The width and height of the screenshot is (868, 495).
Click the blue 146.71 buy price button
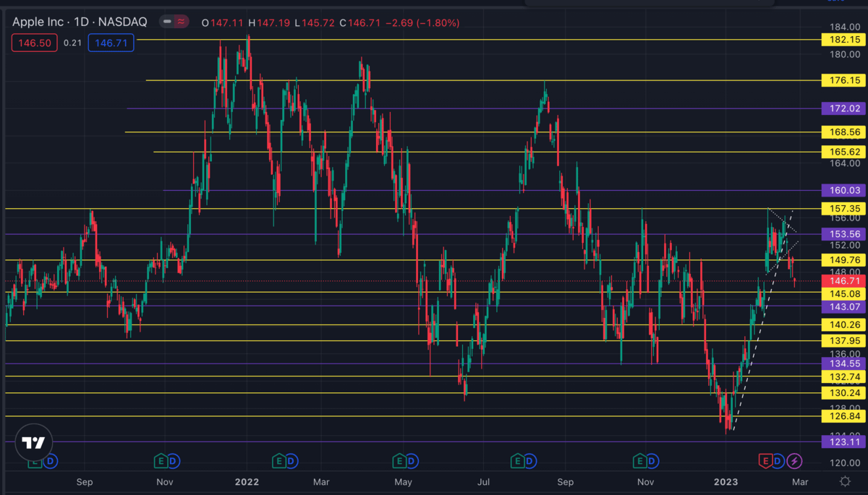[111, 43]
